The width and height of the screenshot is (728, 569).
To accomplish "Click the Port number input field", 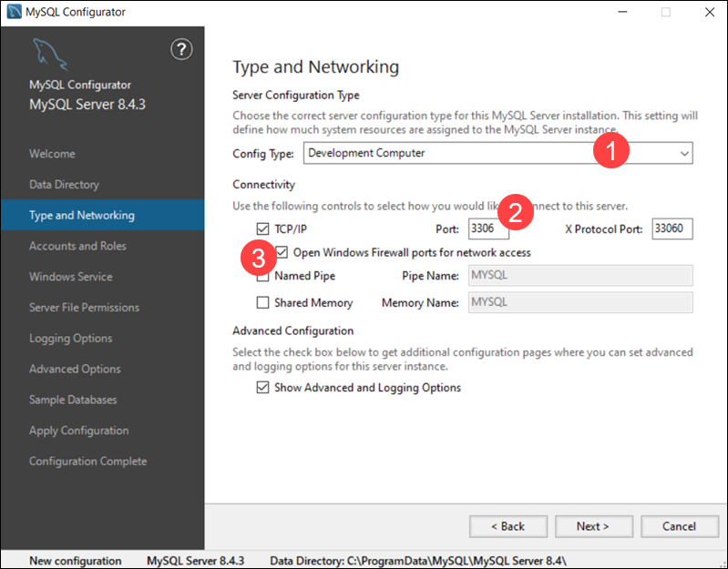I will (487, 229).
